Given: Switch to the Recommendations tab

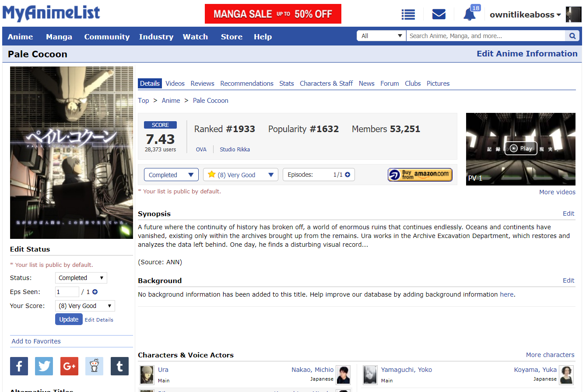Looking at the screenshot, I should pyautogui.click(x=247, y=83).
